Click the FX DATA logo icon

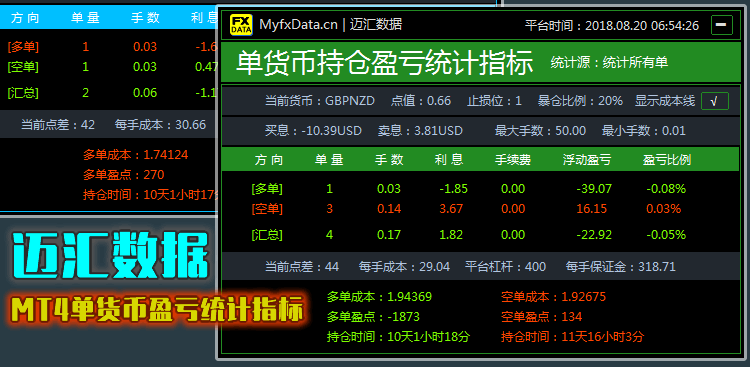point(242,24)
